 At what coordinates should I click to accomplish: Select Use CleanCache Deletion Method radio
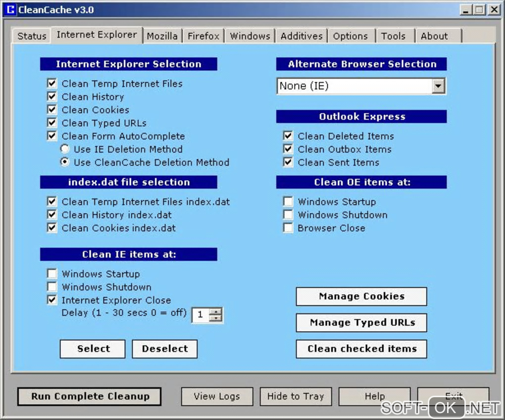pos(65,162)
